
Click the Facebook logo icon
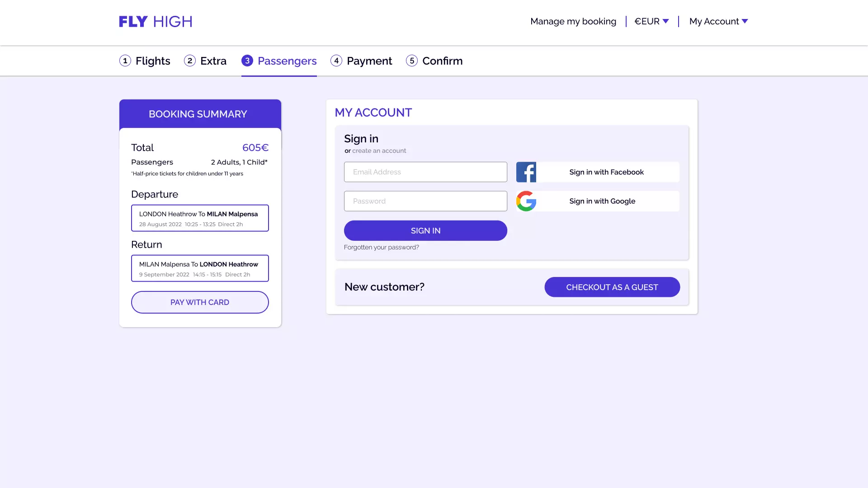[526, 172]
